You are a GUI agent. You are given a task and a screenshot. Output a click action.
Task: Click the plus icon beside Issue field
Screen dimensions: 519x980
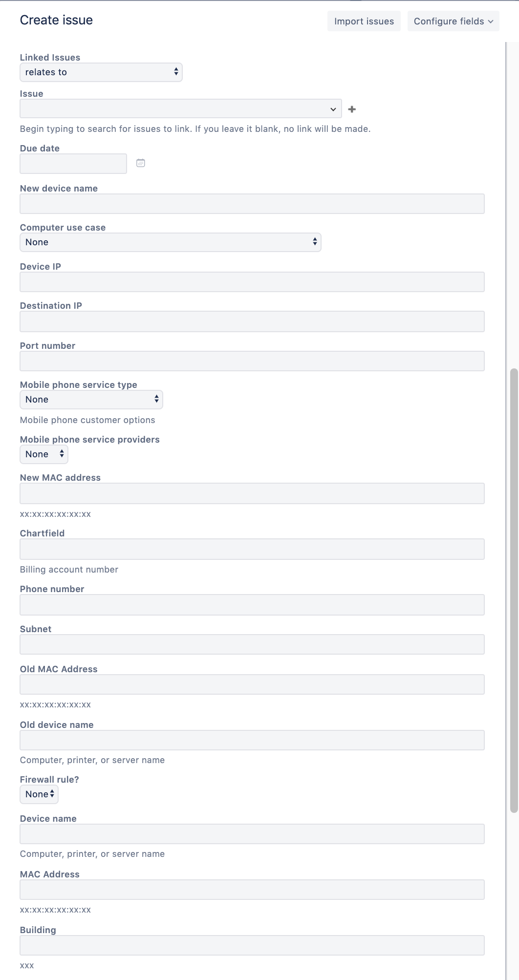tap(352, 109)
